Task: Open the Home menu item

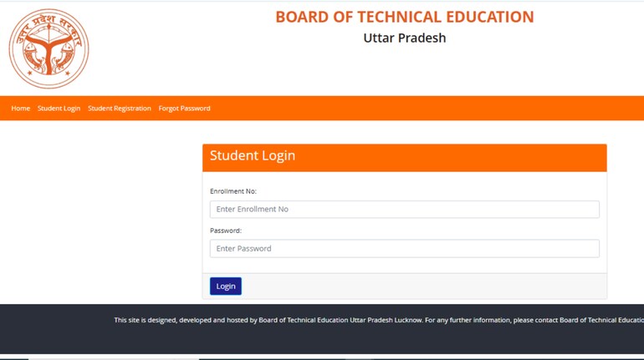Action: click(x=21, y=109)
